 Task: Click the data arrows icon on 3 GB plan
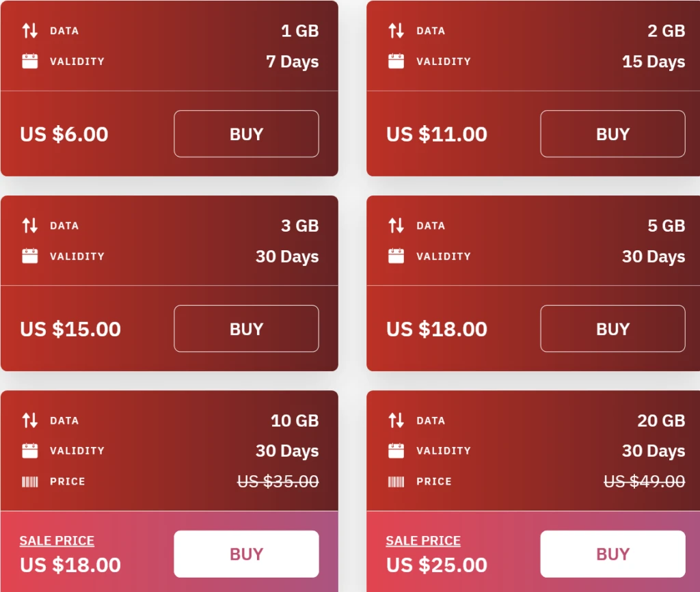coord(30,226)
